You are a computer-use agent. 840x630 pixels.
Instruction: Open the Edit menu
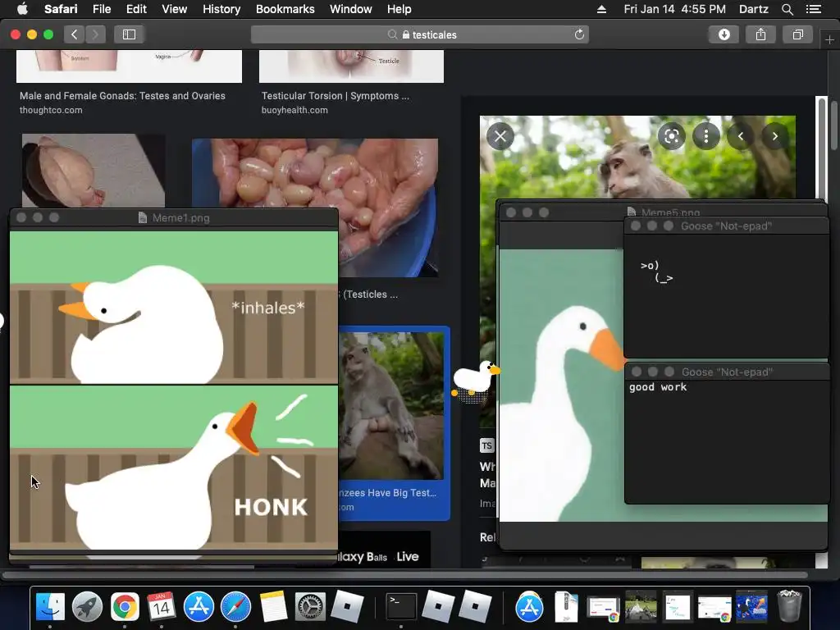(136, 9)
